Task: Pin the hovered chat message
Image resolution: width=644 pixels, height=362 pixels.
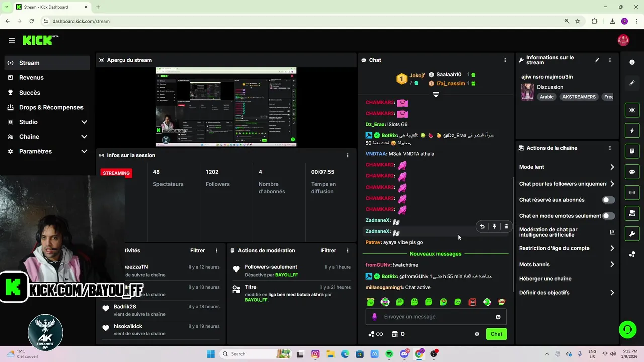Action: click(x=494, y=227)
